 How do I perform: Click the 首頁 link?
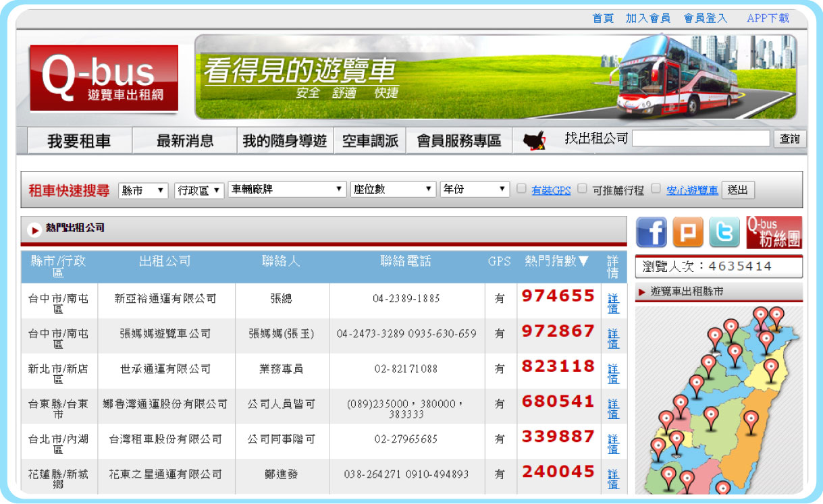(603, 18)
